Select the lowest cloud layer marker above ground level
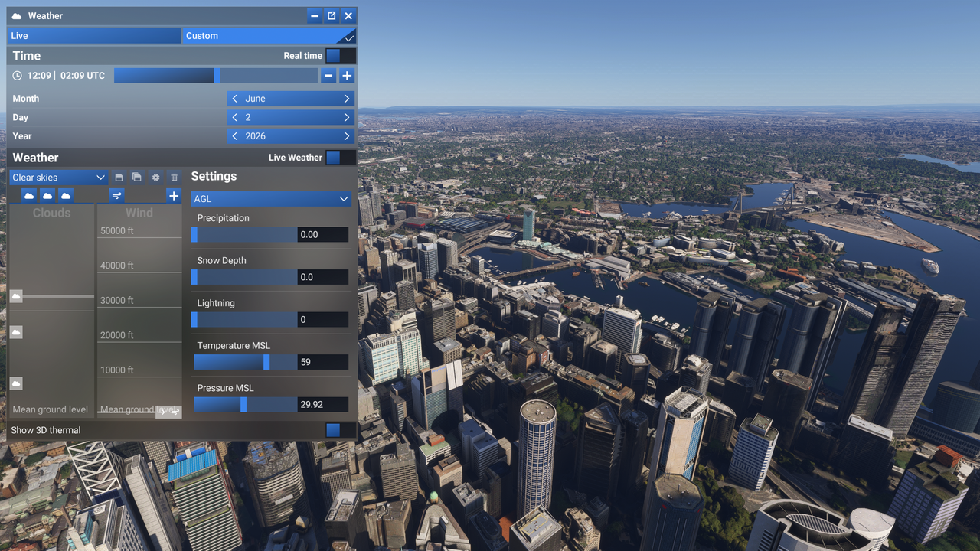980x551 pixels. coord(16,383)
